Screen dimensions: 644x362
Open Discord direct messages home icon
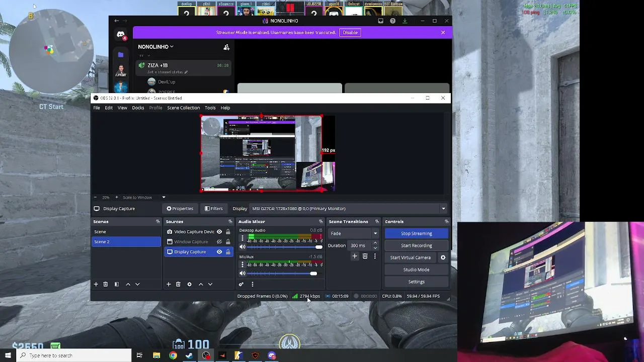(121, 35)
